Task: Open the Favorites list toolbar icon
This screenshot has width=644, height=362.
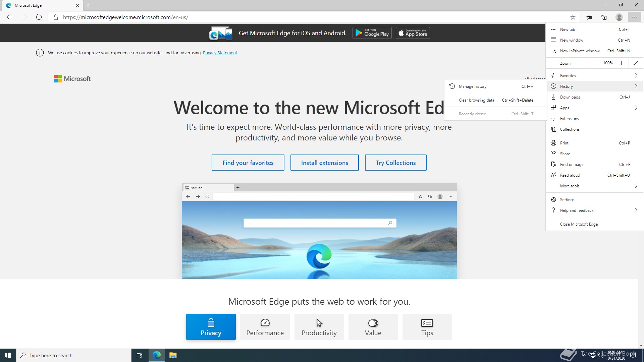Action: coord(589,17)
